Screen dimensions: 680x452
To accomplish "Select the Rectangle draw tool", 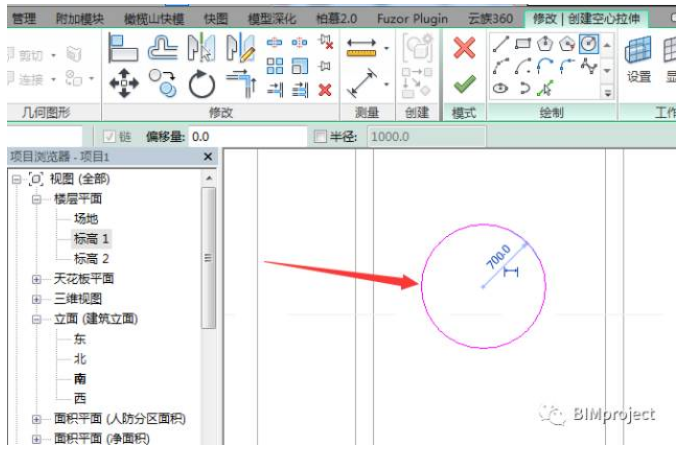I will [523, 44].
